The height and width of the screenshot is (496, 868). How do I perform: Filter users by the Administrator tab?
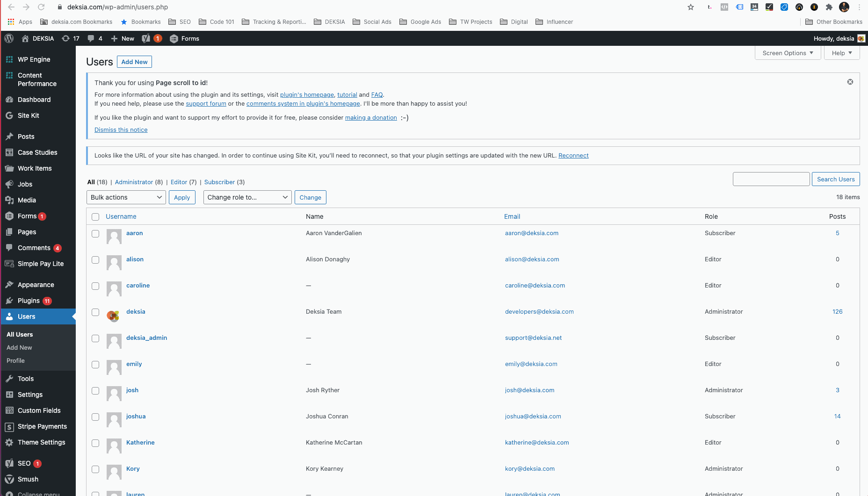click(134, 182)
